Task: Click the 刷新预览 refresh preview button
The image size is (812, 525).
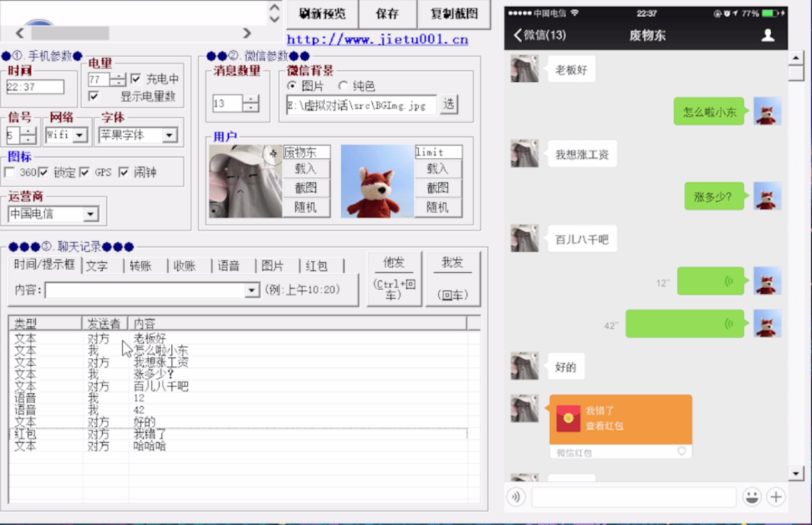Action: pos(322,14)
